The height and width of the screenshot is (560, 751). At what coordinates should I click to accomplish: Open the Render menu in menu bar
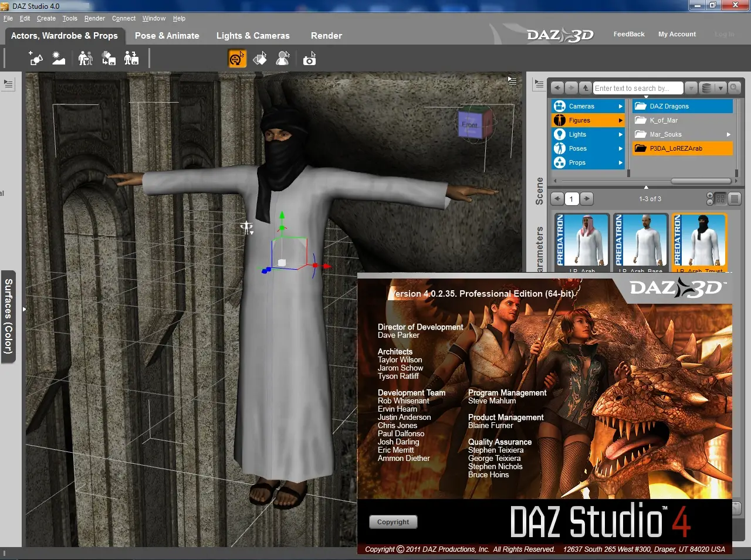click(x=94, y=18)
